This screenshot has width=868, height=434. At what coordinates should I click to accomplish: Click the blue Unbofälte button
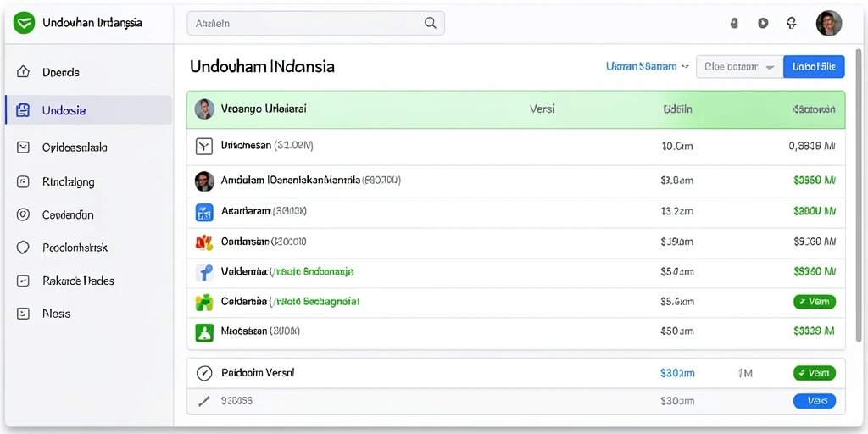point(814,66)
